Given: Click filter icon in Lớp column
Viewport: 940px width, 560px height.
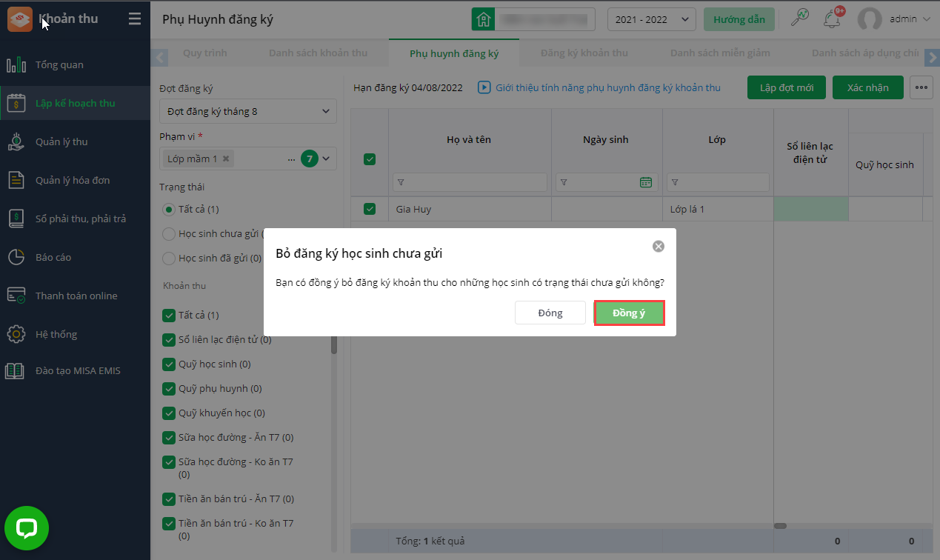Looking at the screenshot, I should (x=674, y=182).
